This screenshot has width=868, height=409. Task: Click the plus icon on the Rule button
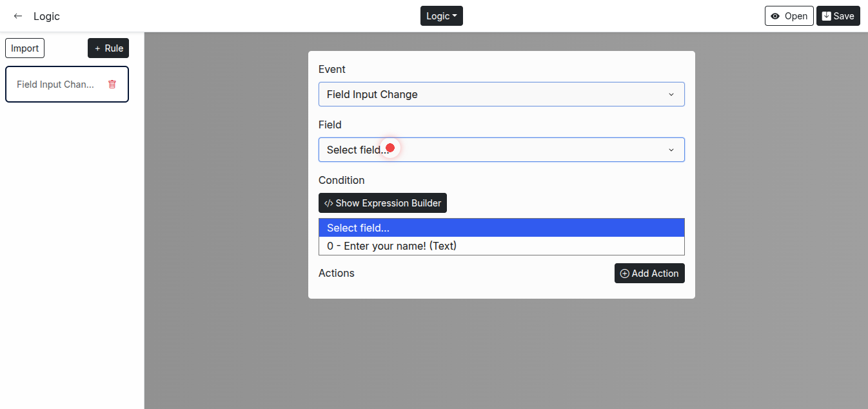pos(97,48)
